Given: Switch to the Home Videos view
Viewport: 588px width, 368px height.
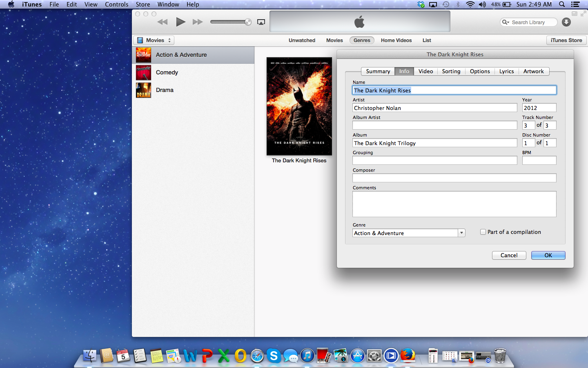Looking at the screenshot, I should (396, 40).
